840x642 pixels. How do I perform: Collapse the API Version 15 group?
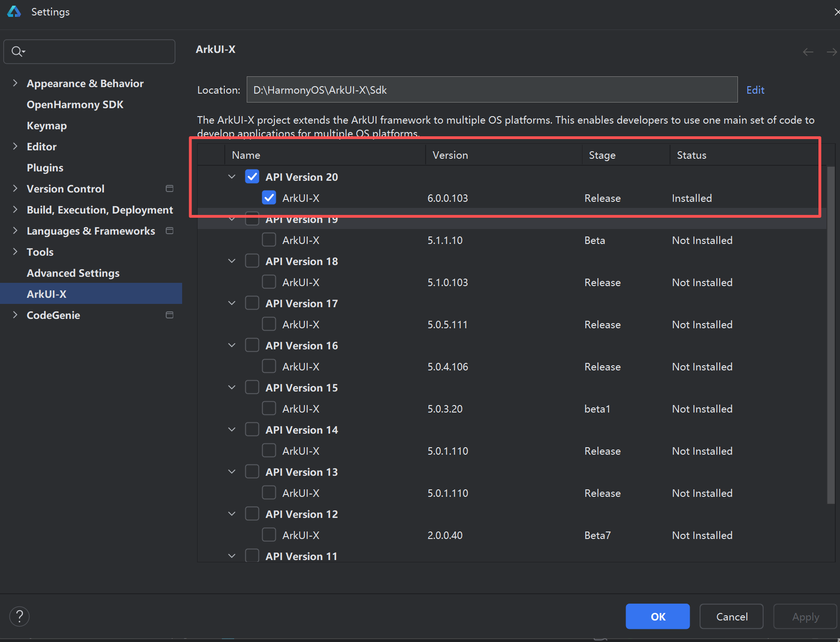point(232,387)
